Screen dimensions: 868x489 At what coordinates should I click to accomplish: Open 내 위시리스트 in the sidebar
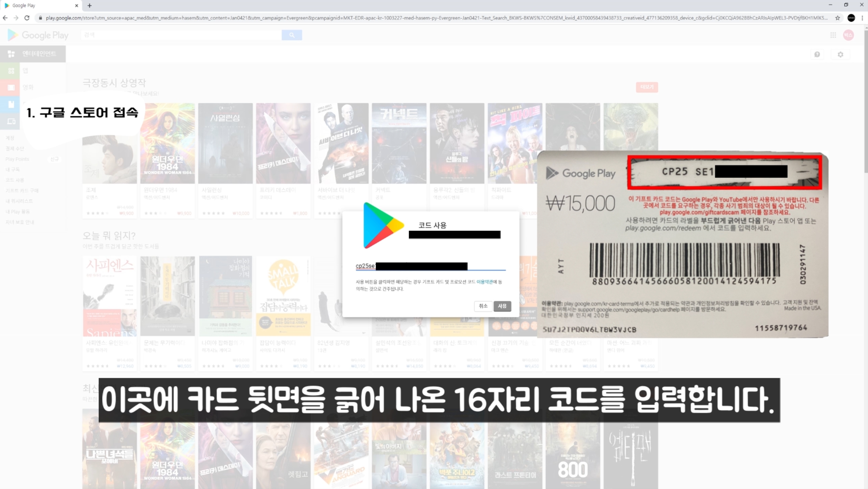click(19, 201)
